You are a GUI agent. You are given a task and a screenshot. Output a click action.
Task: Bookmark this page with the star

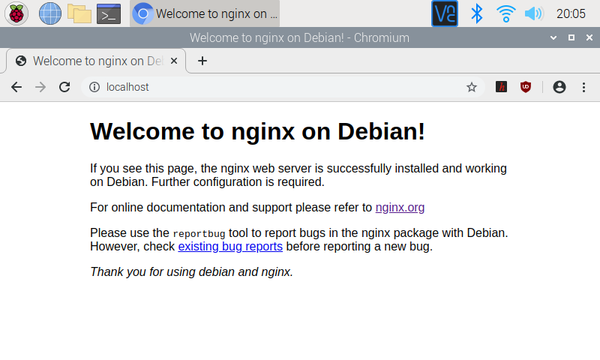(471, 87)
